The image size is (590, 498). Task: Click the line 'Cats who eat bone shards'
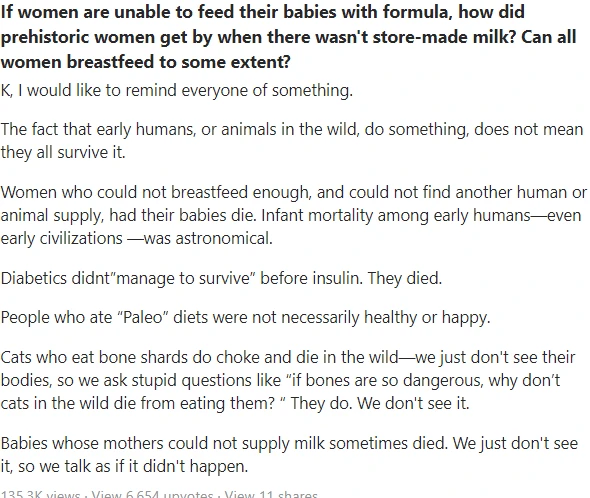tap(288, 357)
